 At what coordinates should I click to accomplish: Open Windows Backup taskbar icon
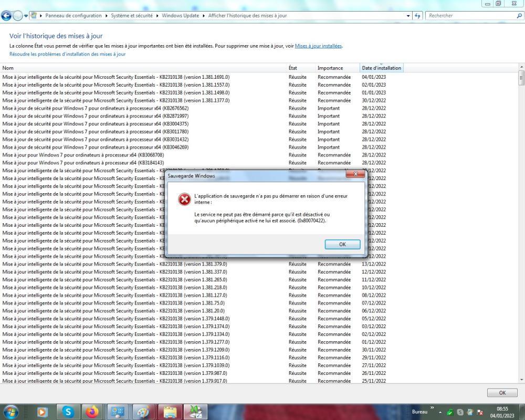[196, 412]
